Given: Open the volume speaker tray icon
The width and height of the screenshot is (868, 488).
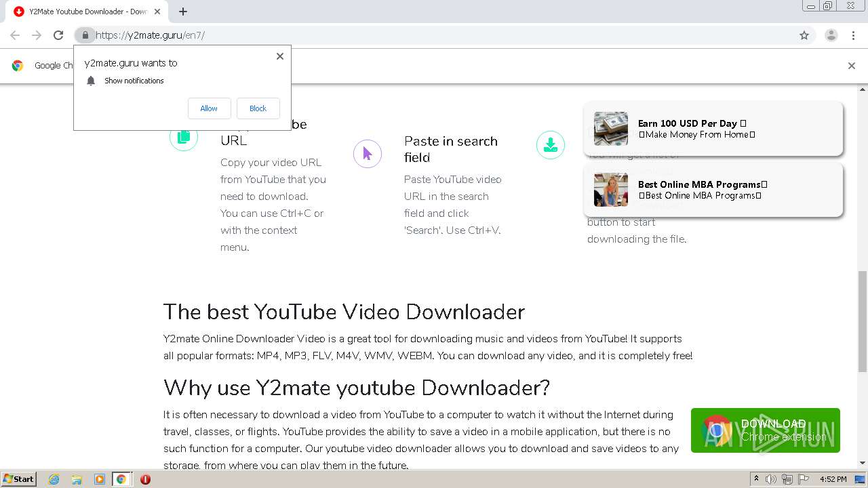Looking at the screenshot, I should [x=771, y=479].
